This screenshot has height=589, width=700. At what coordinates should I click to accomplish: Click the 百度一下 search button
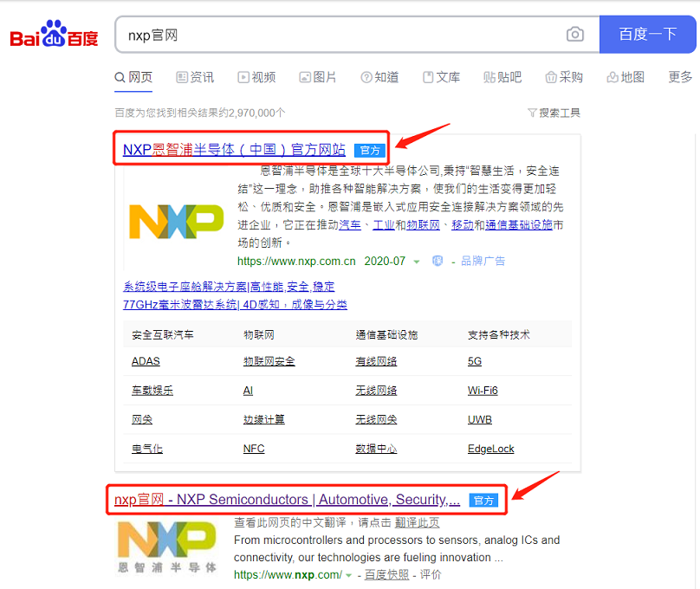click(647, 35)
